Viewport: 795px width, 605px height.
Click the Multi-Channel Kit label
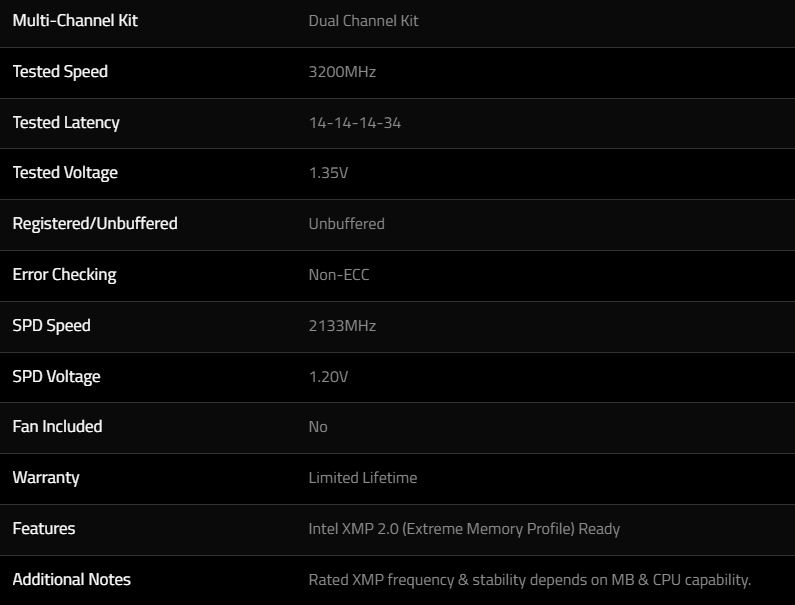tap(75, 21)
